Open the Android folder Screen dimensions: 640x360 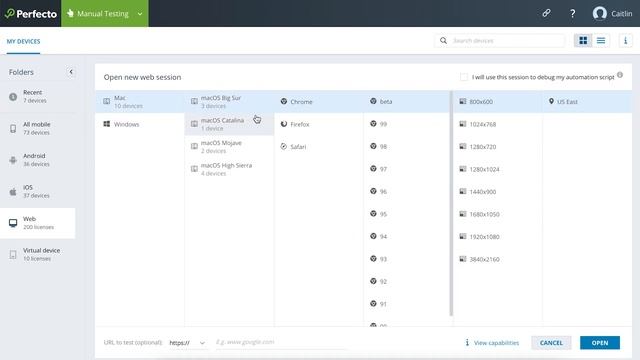pyautogui.click(x=38, y=160)
